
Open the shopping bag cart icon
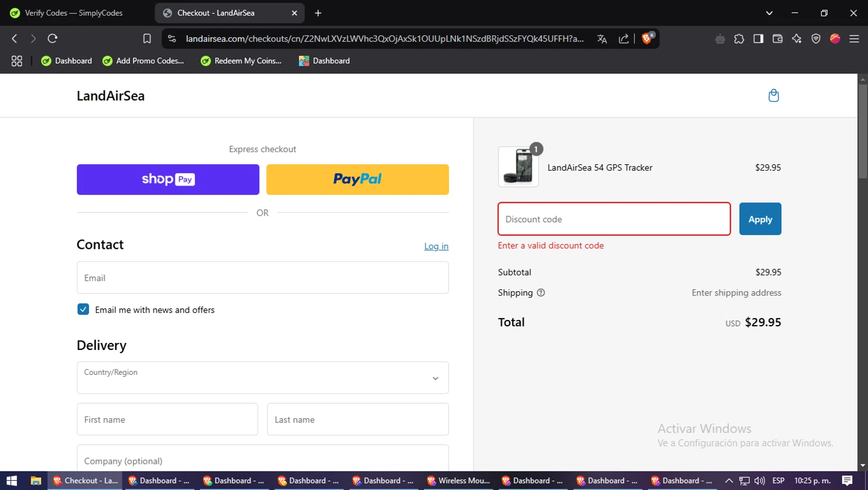(773, 95)
